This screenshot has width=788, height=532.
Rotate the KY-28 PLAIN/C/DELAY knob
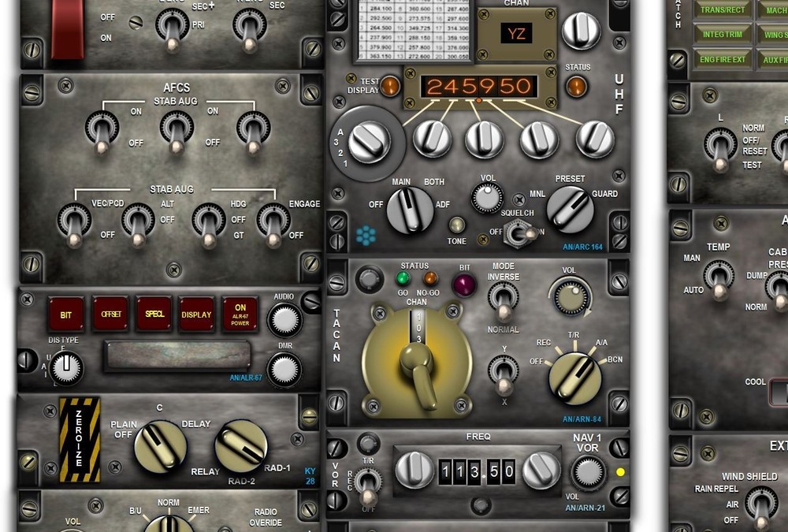tap(160, 447)
